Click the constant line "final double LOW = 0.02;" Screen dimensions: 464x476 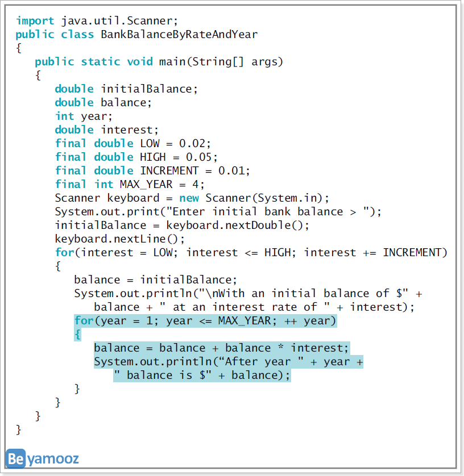[133, 143]
